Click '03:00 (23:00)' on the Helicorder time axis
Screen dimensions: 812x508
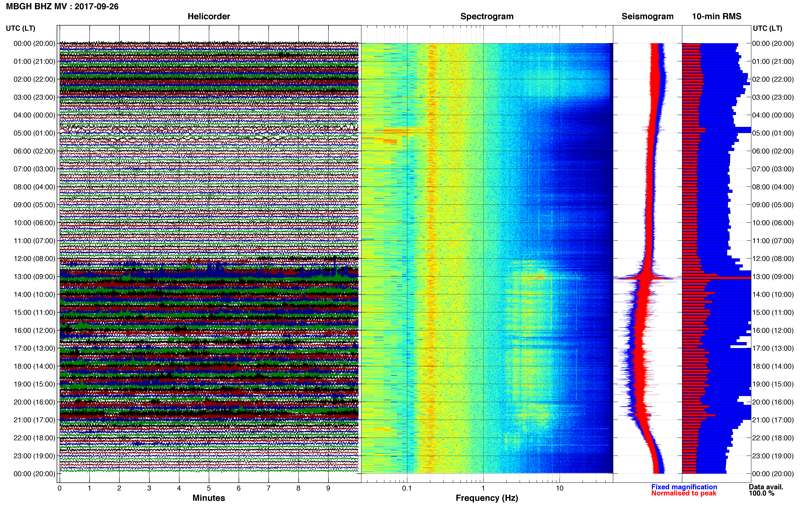click(34, 97)
